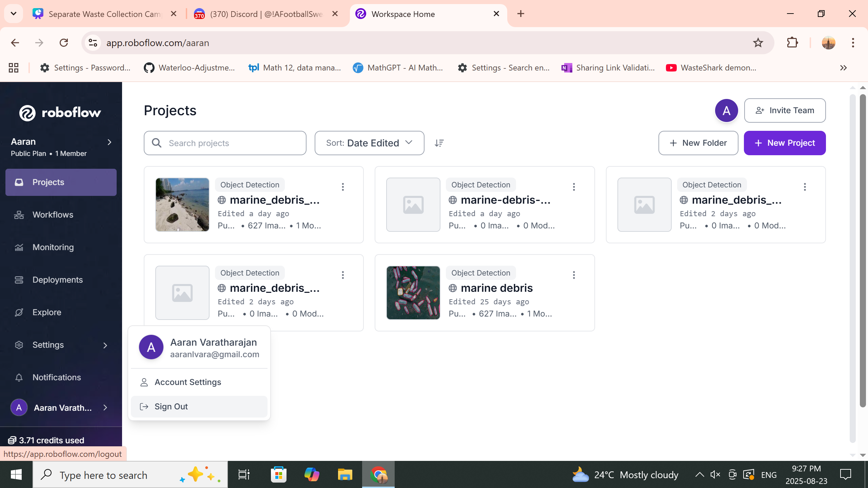Expand the Aaran workspace chevron
This screenshot has height=488, width=868.
tap(109, 142)
